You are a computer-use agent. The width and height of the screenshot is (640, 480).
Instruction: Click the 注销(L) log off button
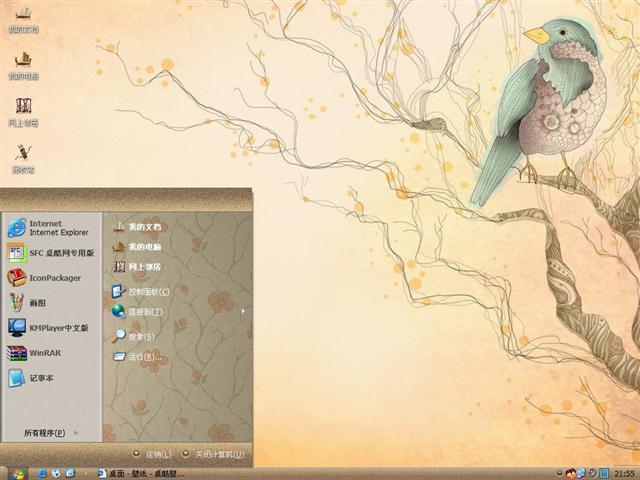(153, 454)
